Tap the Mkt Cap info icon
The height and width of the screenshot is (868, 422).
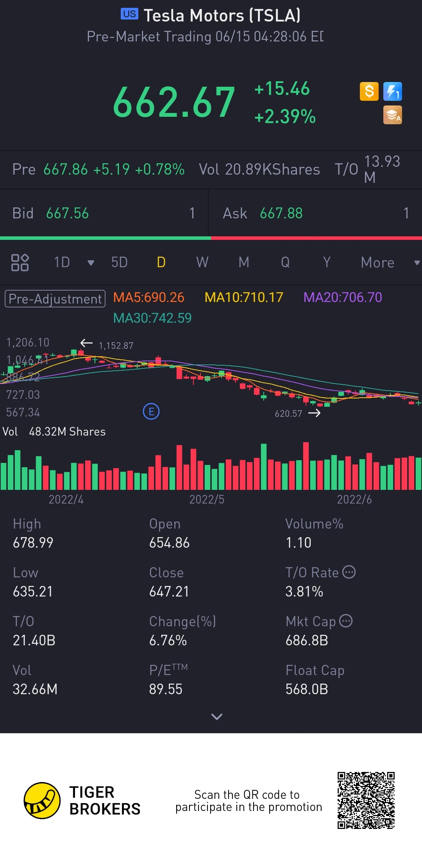pos(346,621)
